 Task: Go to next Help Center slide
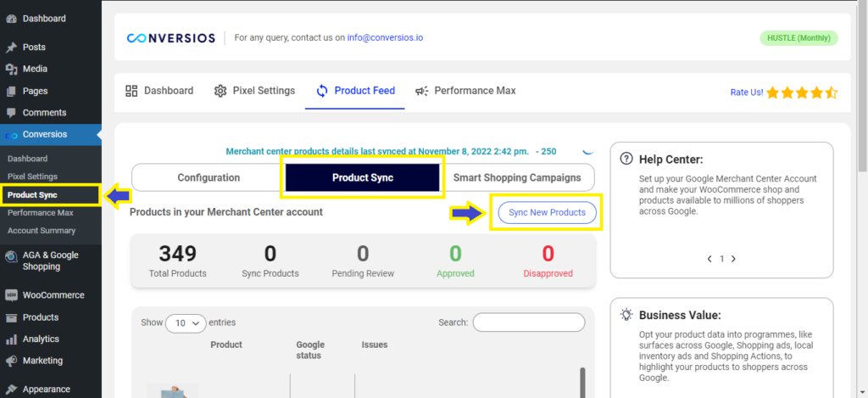click(733, 259)
